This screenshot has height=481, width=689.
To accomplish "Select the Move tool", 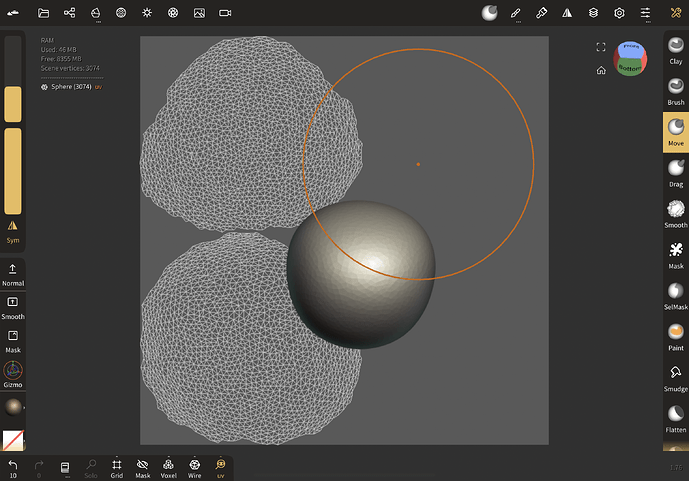I will tap(676, 132).
